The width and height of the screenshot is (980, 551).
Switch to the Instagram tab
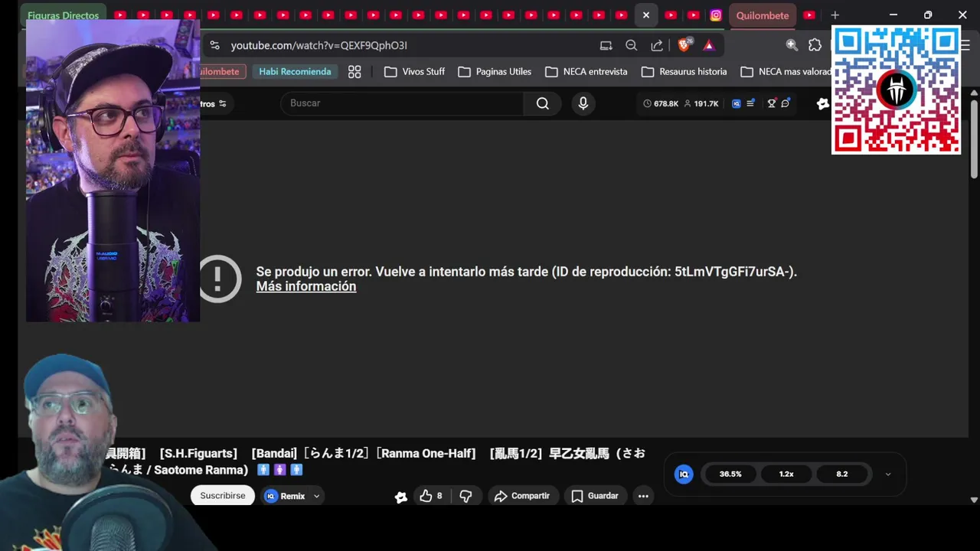(x=716, y=15)
